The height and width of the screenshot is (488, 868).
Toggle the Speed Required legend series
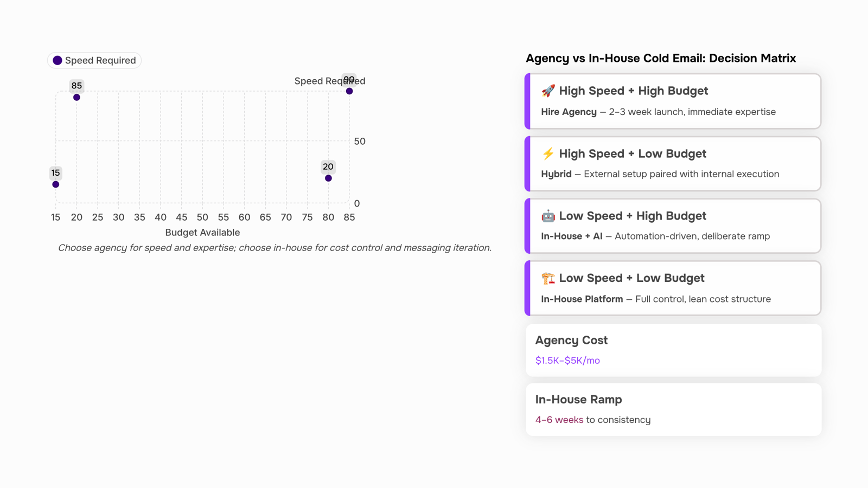pos(94,60)
